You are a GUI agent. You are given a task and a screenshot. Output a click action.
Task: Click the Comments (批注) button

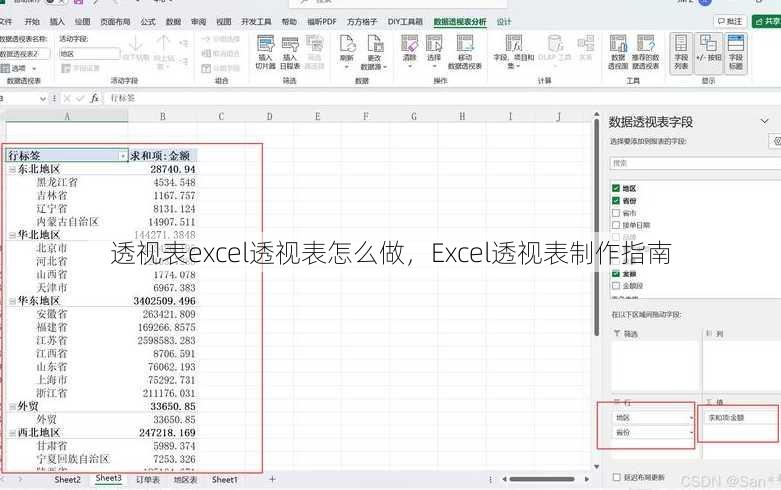coord(730,21)
